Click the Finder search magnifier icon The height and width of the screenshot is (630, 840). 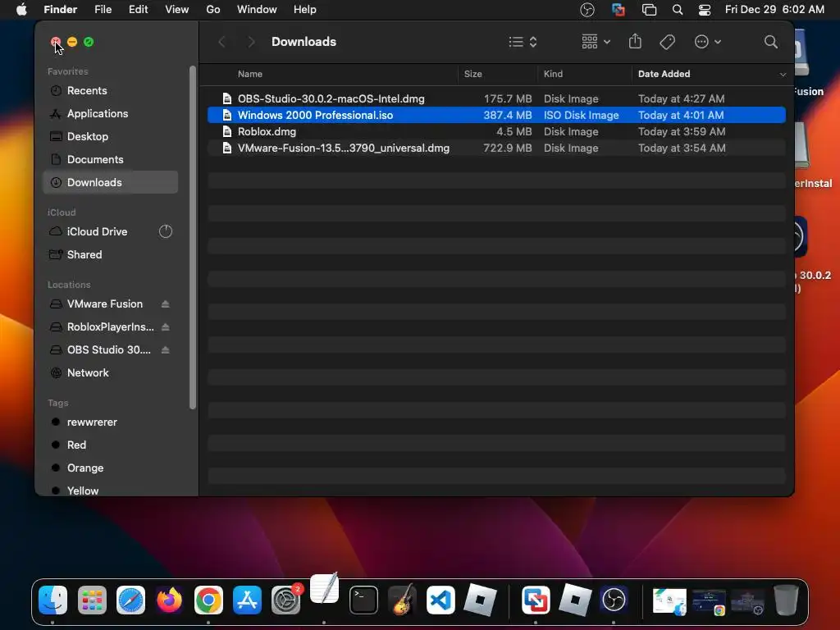click(x=770, y=42)
